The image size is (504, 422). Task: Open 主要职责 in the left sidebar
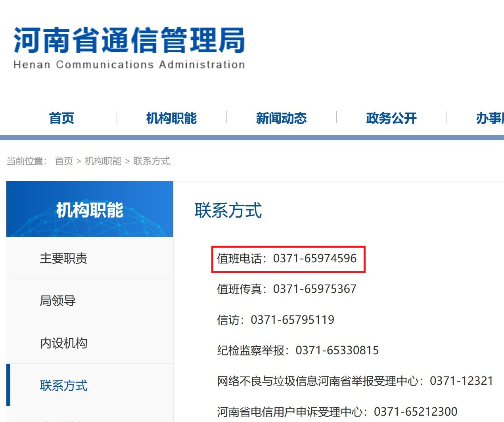pos(63,258)
